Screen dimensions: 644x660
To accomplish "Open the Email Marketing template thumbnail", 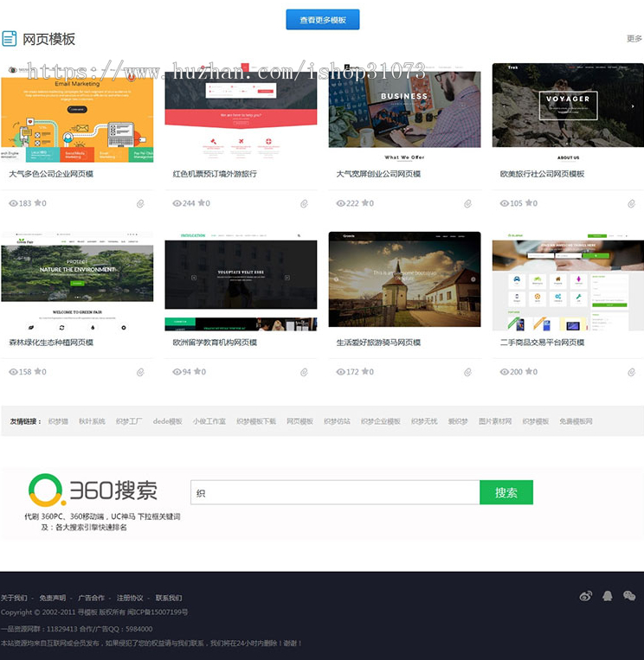I will point(77,112).
